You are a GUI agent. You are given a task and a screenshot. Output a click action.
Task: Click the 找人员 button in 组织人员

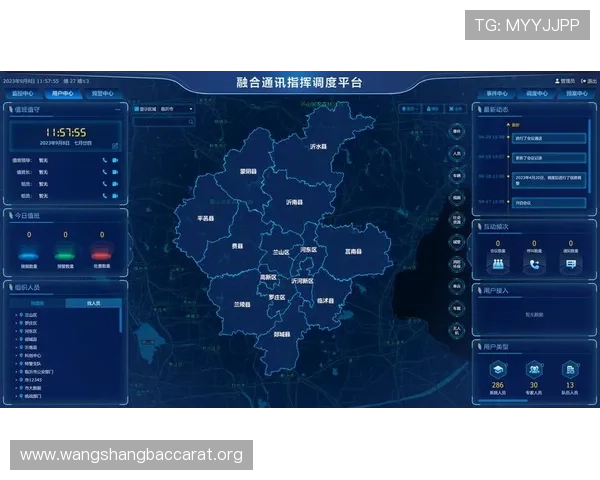pyautogui.click(x=93, y=302)
